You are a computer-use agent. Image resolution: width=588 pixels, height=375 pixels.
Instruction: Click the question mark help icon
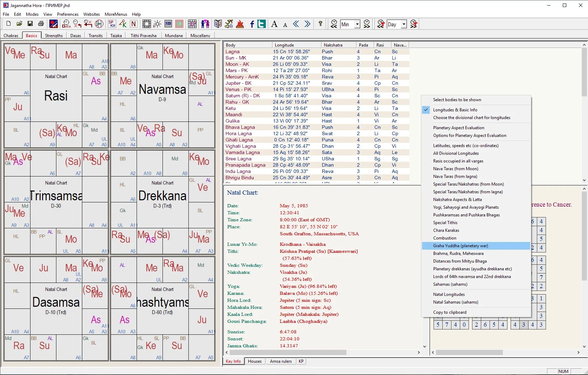tap(320, 24)
